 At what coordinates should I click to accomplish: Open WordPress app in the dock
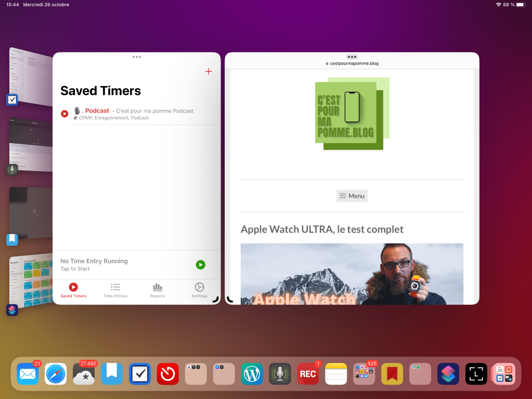[x=252, y=374]
